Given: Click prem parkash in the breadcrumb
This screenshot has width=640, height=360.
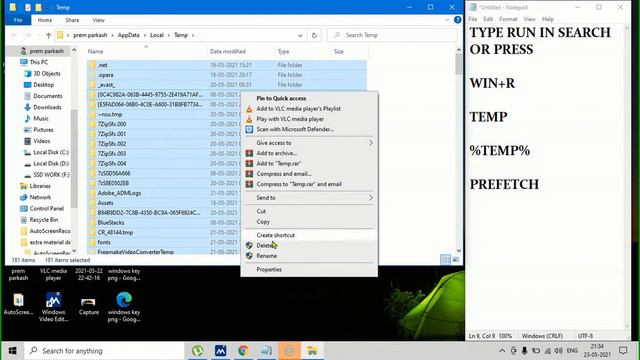Looking at the screenshot, I should [90, 35].
